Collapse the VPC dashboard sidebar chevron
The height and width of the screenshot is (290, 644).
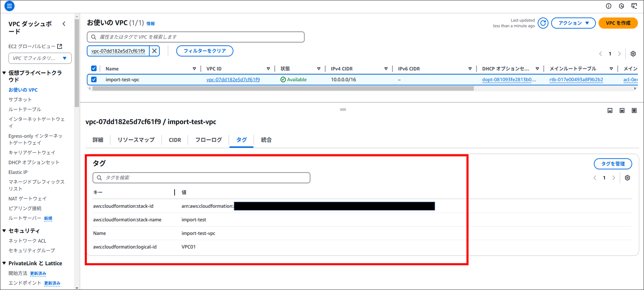click(64, 24)
